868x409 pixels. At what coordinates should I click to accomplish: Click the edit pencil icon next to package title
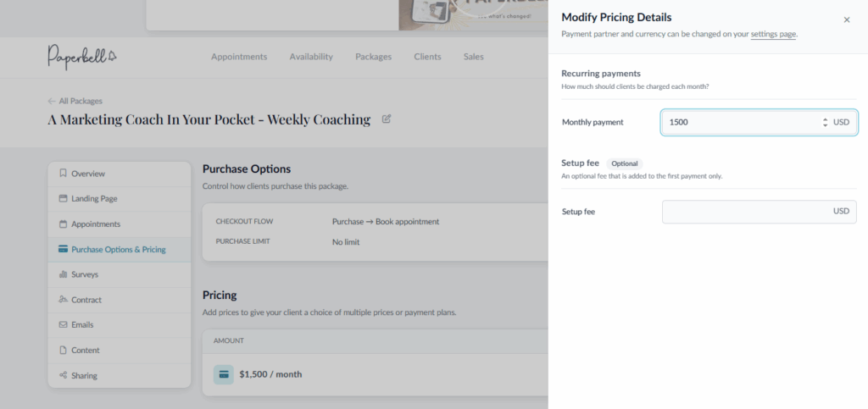[x=387, y=119]
